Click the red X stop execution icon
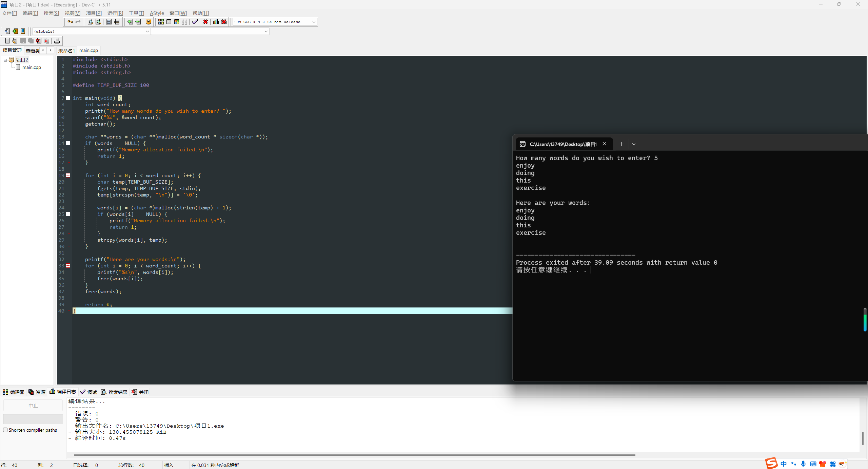Image resolution: width=868 pixels, height=469 pixels. coord(205,22)
